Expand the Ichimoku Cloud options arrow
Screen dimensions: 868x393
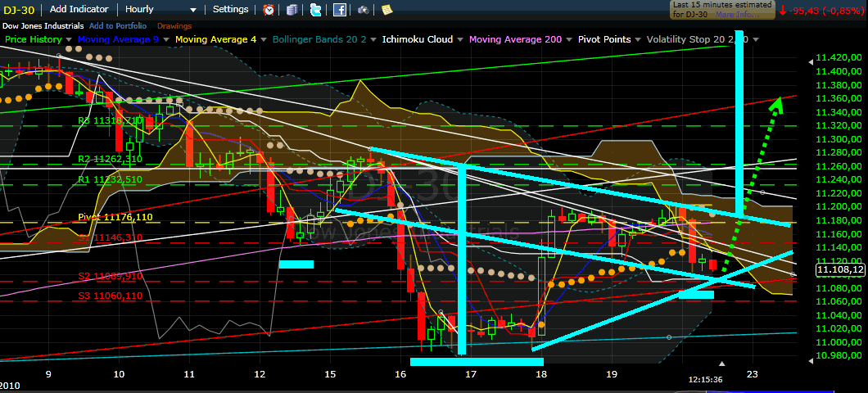(x=459, y=40)
